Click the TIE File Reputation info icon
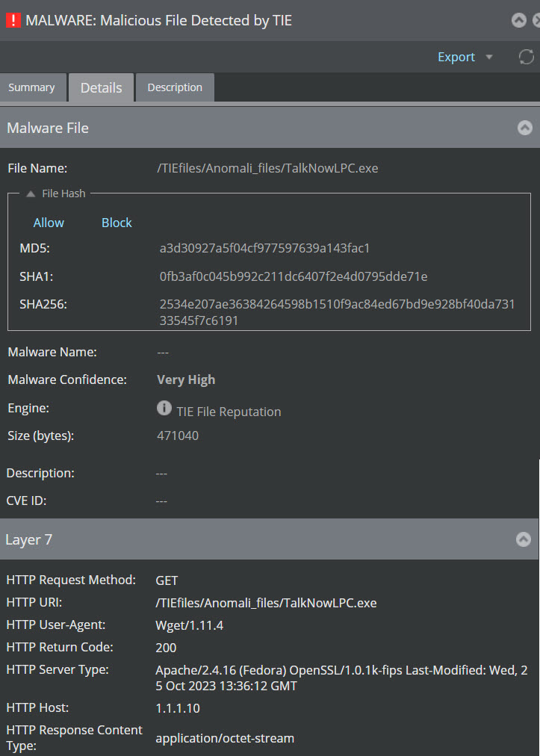The image size is (540, 756). 164,408
